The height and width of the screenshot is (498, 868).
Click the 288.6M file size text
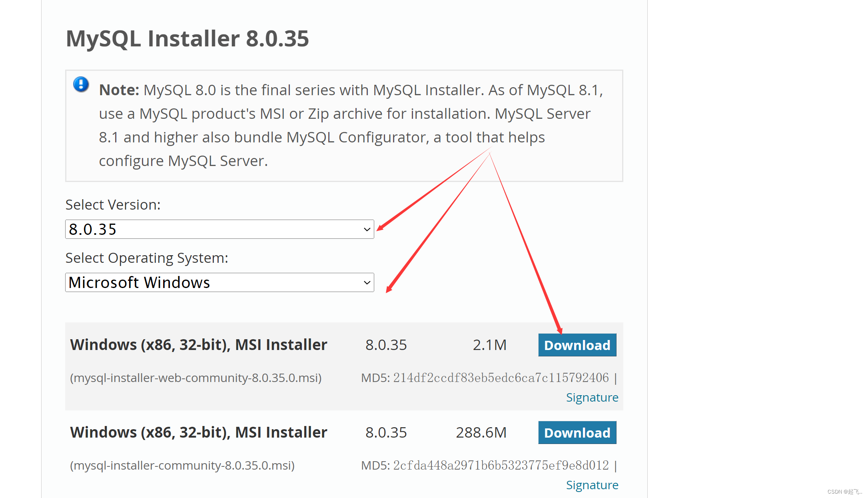(x=481, y=432)
